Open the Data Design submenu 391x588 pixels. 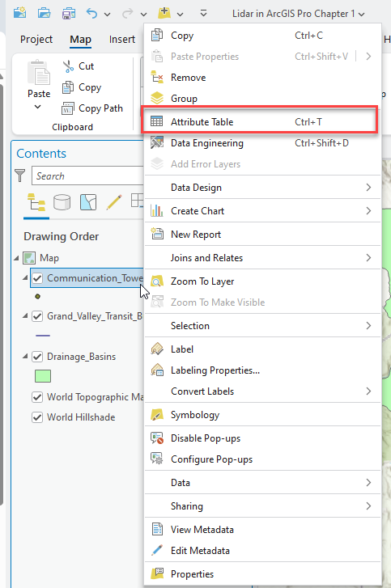262,187
